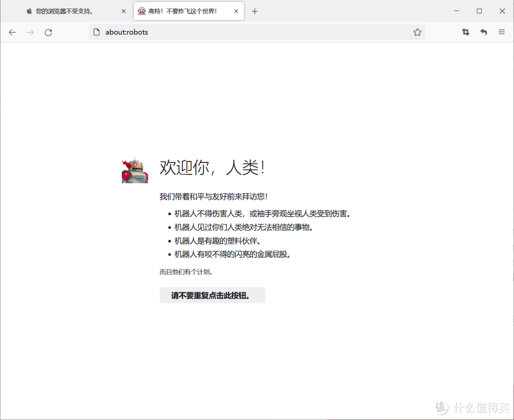Open the site information panel in address bar
This screenshot has height=420, width=514.
(x=97, y=32)
